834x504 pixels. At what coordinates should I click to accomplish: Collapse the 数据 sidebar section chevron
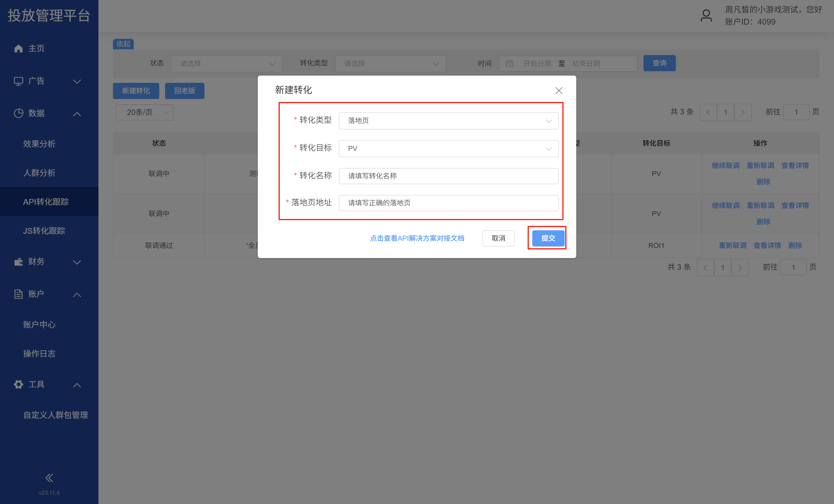77,114
